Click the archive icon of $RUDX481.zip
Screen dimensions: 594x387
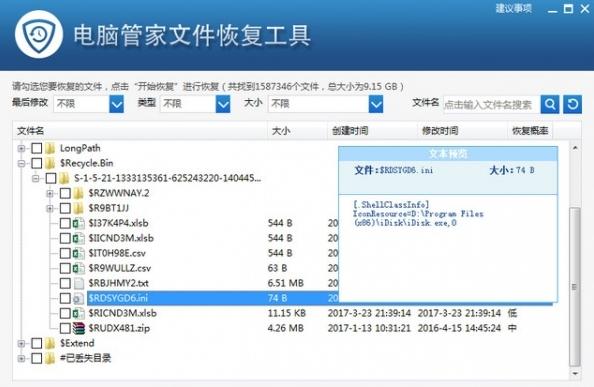coord(78,328)
